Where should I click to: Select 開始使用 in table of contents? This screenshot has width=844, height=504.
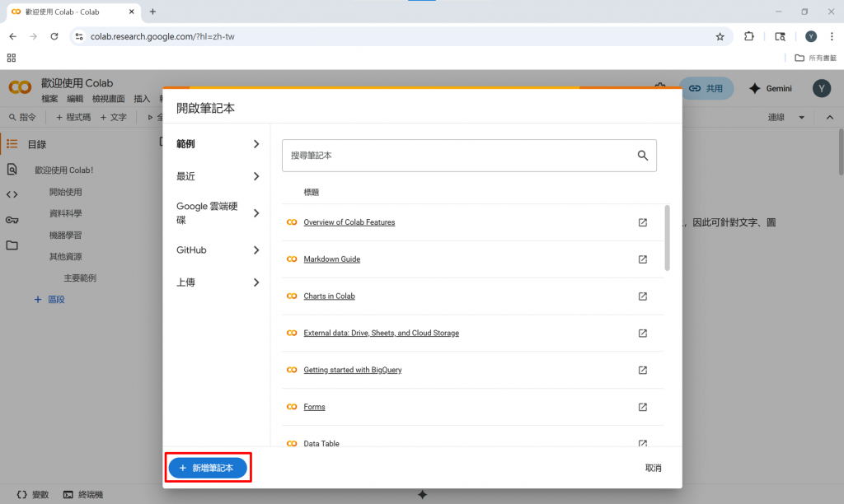66,192
